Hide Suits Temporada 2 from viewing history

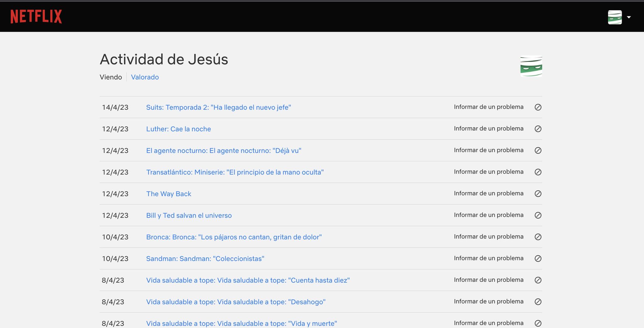[538, 107]
